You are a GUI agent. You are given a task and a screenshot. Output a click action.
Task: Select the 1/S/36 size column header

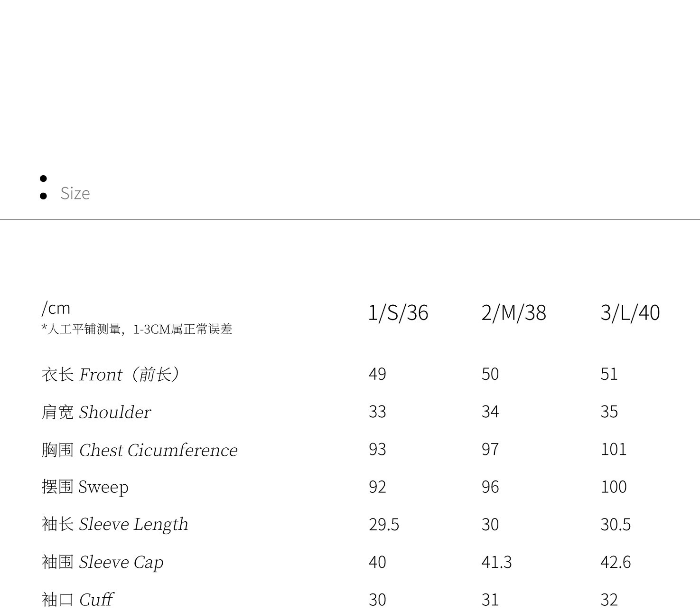point(398,313)
